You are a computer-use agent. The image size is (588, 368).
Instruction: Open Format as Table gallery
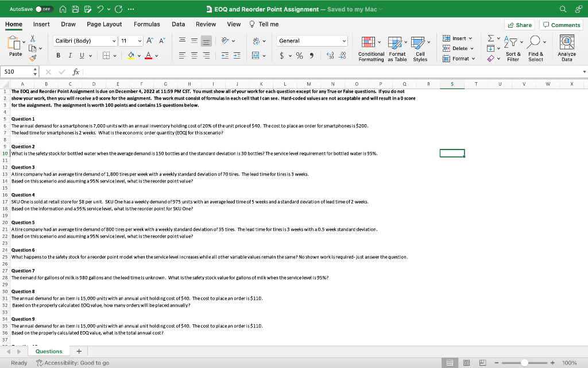click(397, 49)
